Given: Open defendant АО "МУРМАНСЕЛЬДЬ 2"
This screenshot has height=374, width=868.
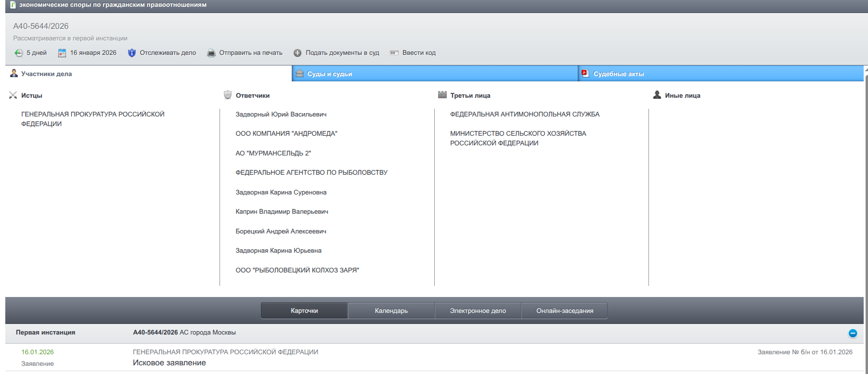Looking at the screenshot, I should point(273,153).
